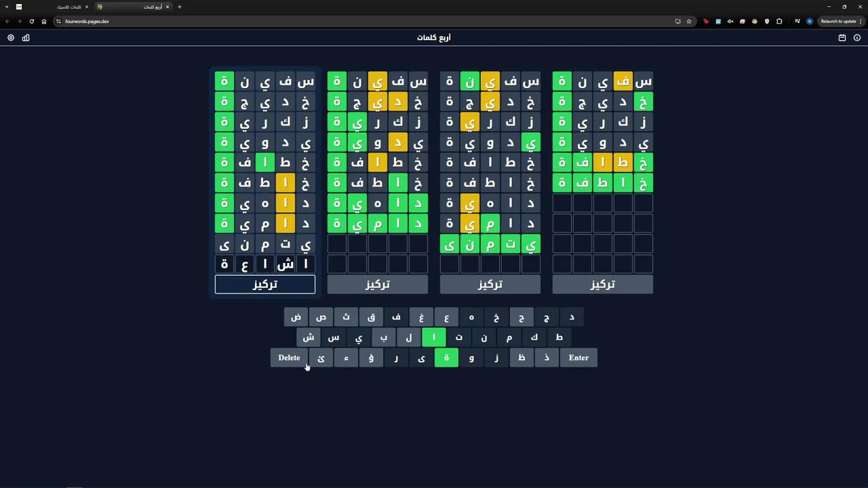This screenshot has height=488, width=868.
Task: Reload the page with the browser refresh icon
Action: coord(31,21)
